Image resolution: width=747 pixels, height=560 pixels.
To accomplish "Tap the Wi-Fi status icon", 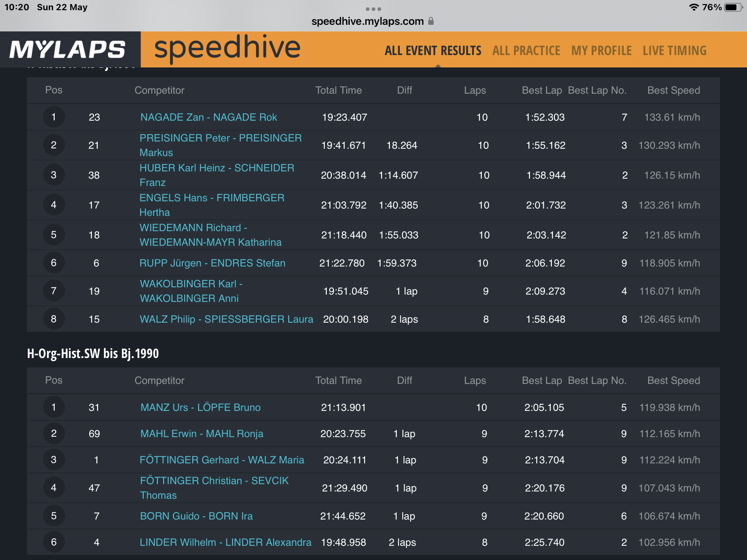I will [x=693, y=7].
